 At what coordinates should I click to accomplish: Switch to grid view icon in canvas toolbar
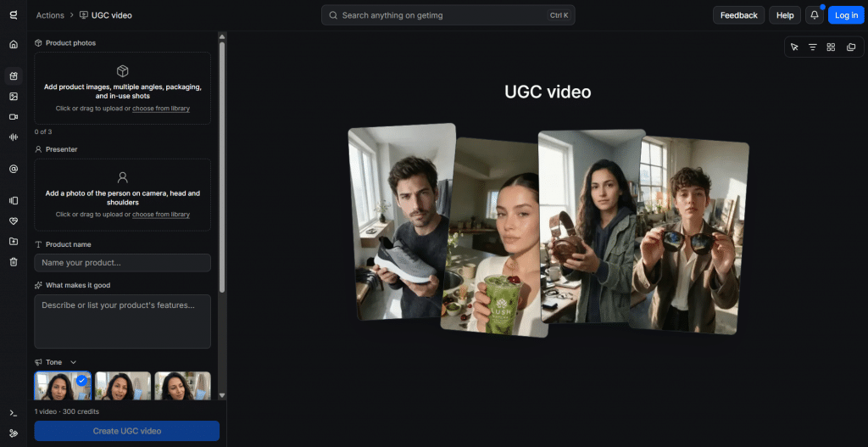tap(831, 47)
